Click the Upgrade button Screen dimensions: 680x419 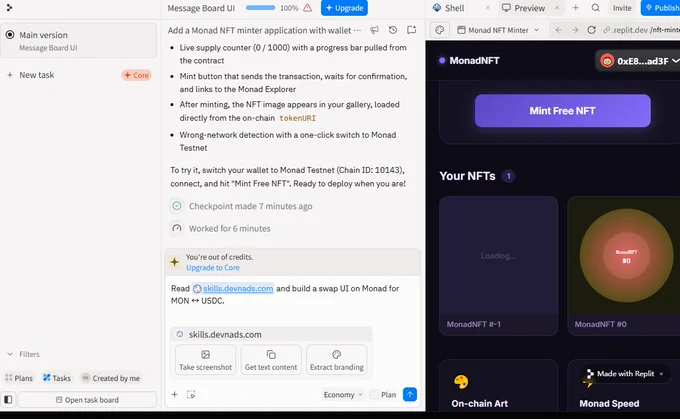[344, 8]
